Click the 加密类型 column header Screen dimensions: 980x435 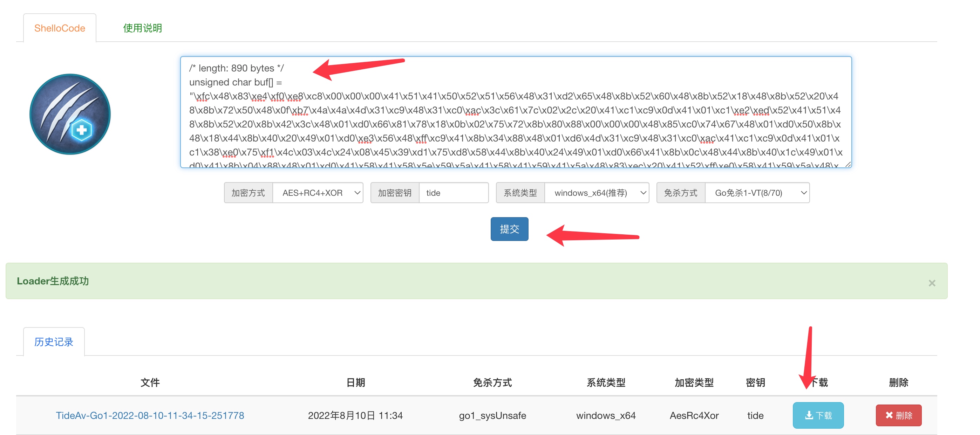point(694,382)
